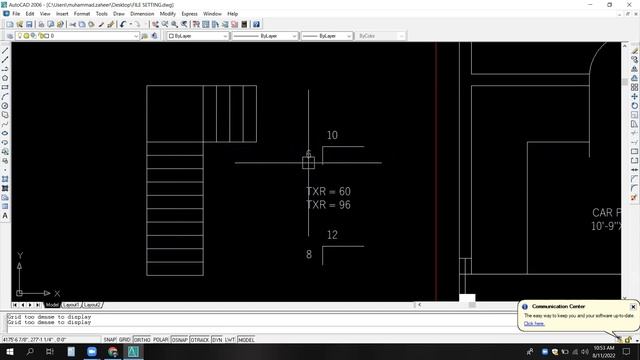Open the Draw menu
640x360 pixels.
tap(119, 13)
